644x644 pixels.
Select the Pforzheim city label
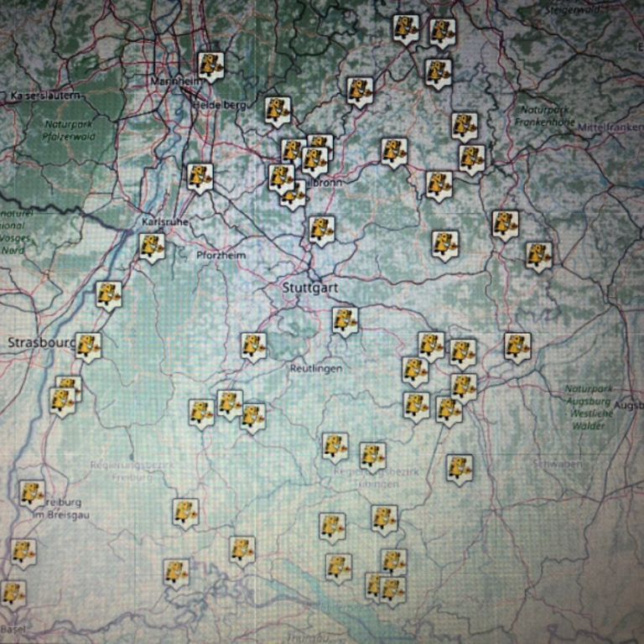click(220, 255)
